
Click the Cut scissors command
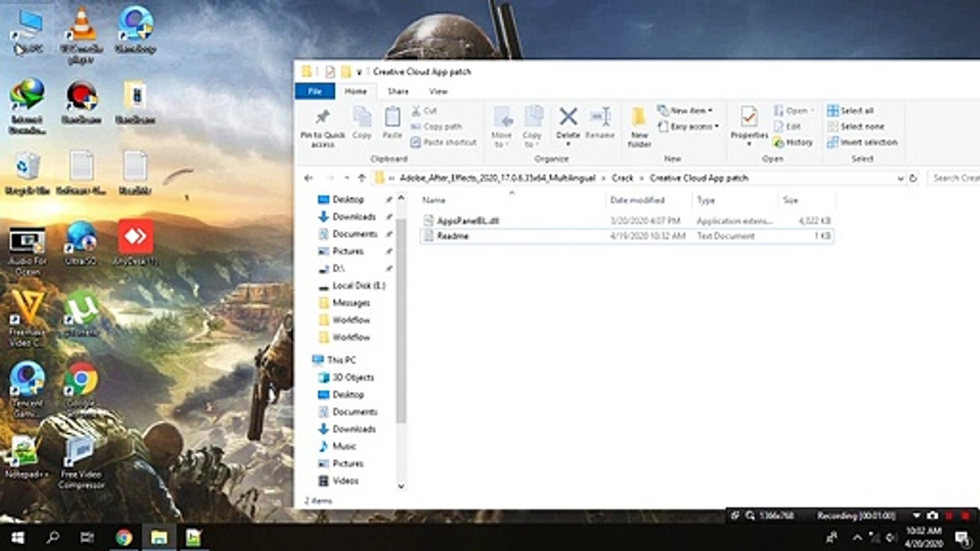click(424, 110)
